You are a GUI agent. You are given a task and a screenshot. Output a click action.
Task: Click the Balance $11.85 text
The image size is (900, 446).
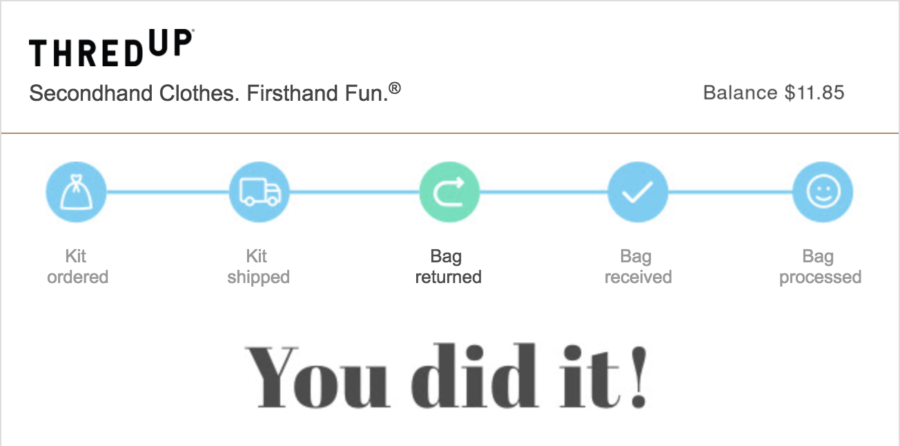773,93
